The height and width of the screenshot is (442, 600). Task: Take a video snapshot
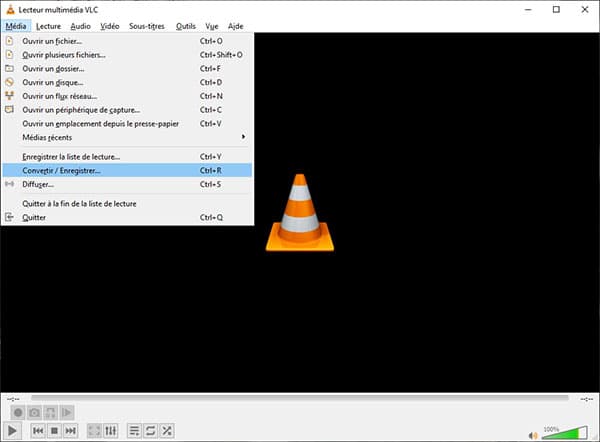pos(34,413)
